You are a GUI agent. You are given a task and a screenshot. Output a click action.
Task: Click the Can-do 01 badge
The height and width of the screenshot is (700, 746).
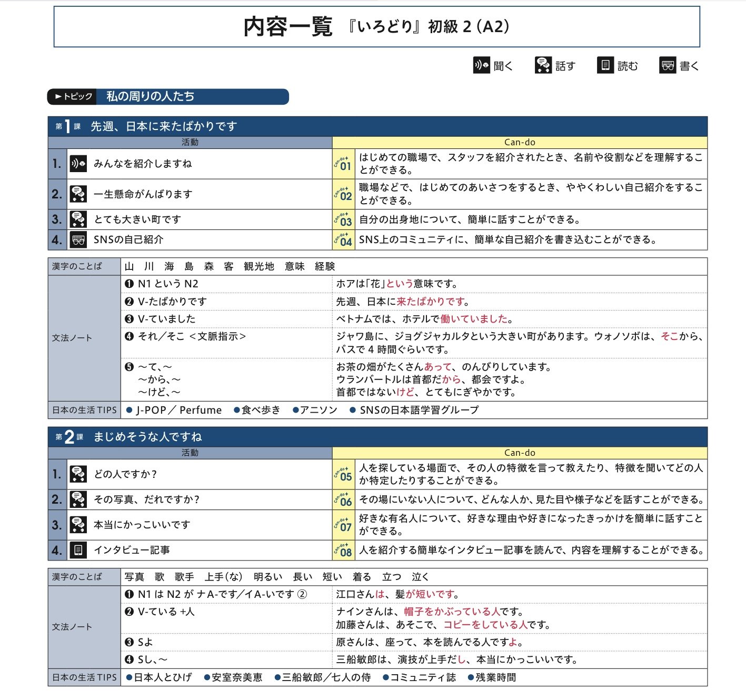(344, 164)
